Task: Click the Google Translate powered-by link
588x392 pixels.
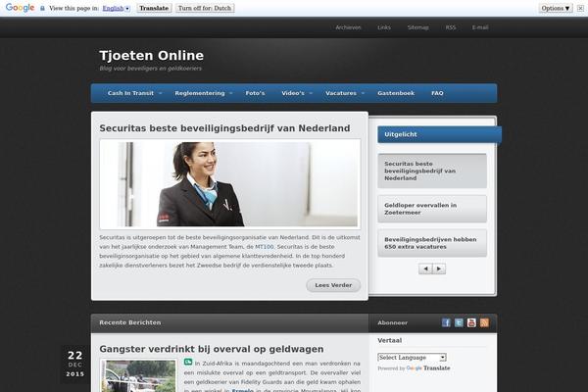Action: point(428,368)
